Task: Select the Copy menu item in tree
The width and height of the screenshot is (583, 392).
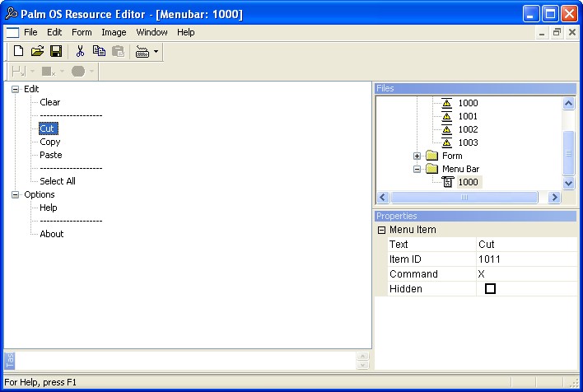Action: click(50, 142)
